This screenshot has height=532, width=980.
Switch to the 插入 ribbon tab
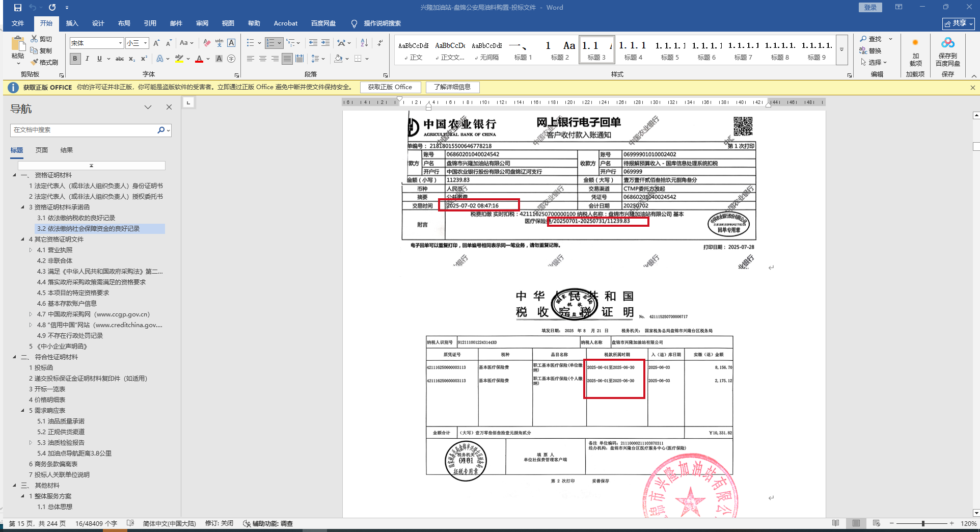[x=72, y=23]
